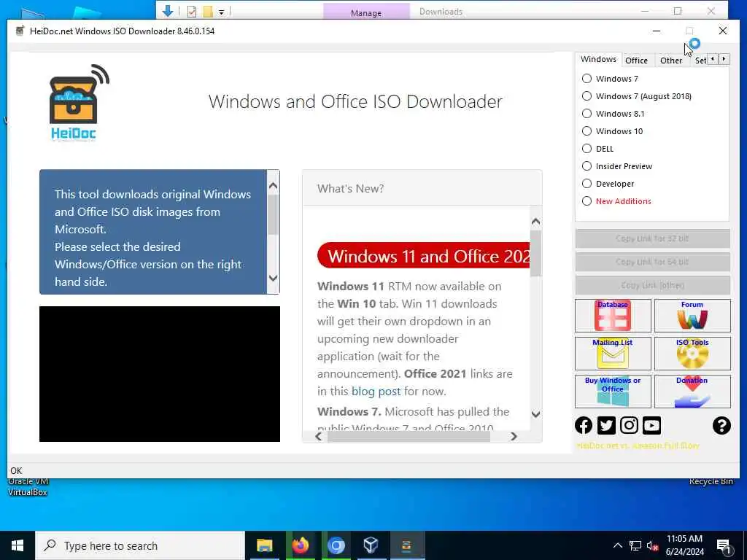The image size is (747, 560).
Task: Click What's New horizontal scroll right arrow
Action: [514, 436]
